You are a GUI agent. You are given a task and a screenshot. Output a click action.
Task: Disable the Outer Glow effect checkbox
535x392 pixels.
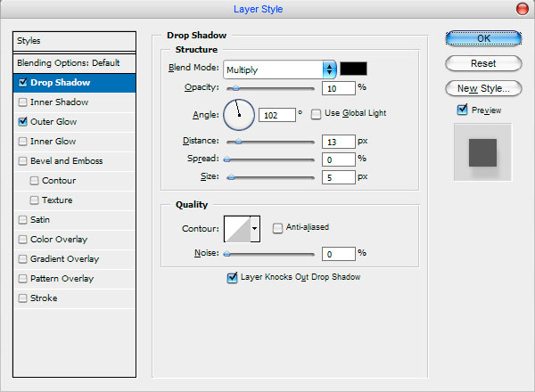(22, 122)
